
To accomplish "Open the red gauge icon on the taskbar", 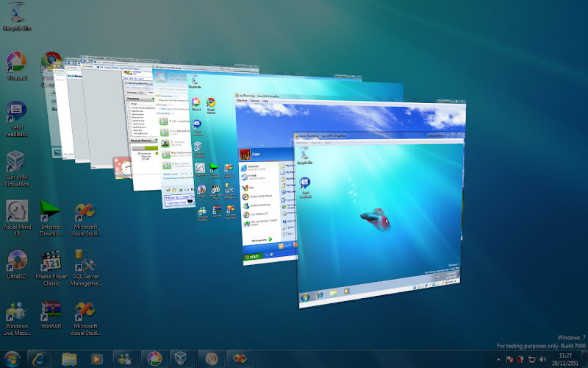I will tap(212, 359).
